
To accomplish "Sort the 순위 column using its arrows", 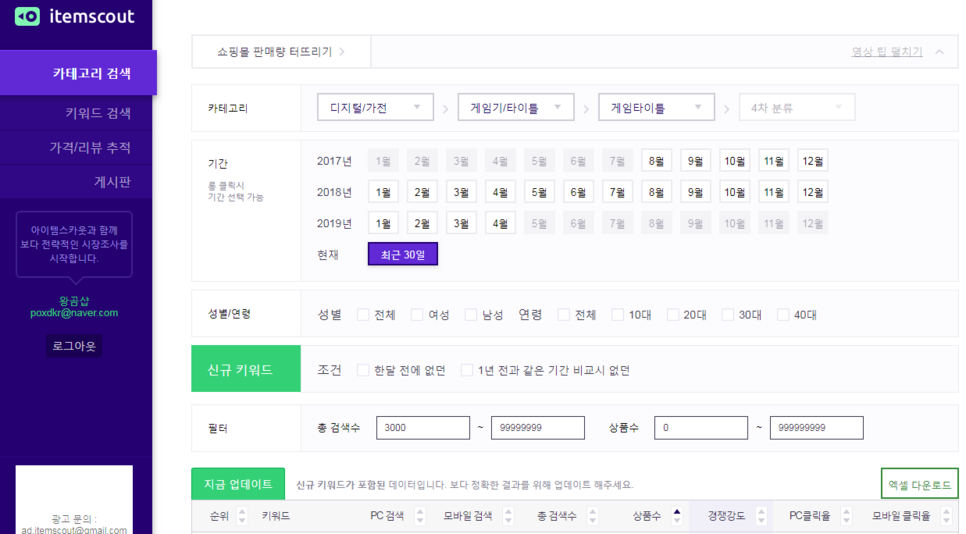I will pos(242,516).
